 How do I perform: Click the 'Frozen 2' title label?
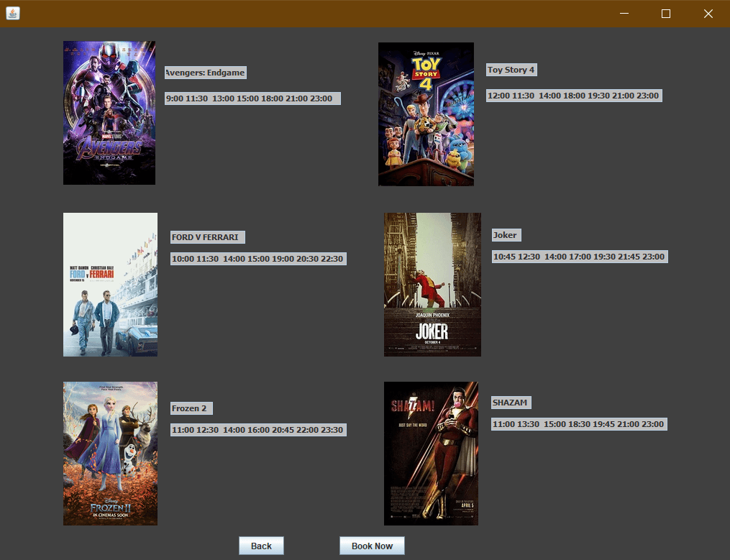[191, 408]
